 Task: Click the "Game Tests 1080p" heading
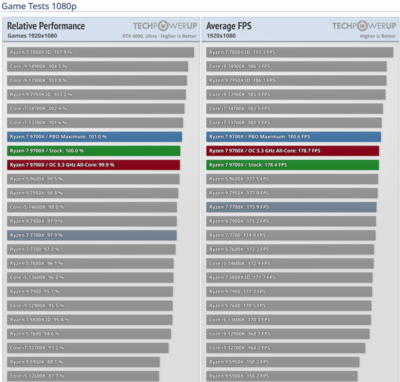39,6
